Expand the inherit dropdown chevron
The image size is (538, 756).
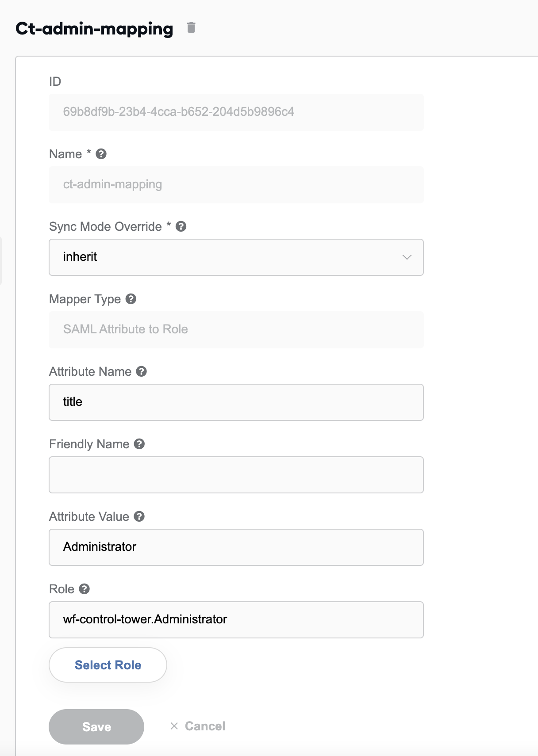(407, 257)
